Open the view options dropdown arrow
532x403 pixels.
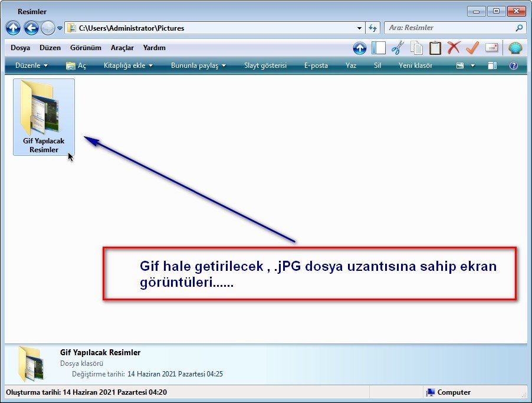coord(472,65)
